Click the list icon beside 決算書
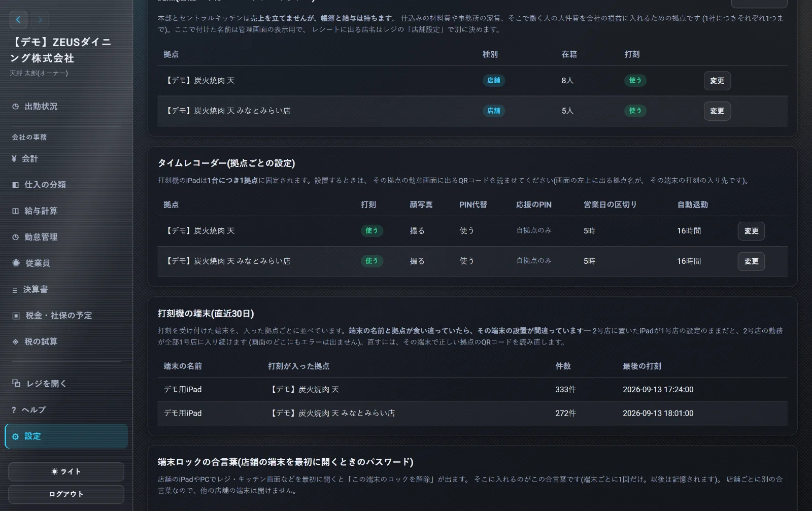The width and height of the screenshot is (812, 511). click(x=15, y=290)
